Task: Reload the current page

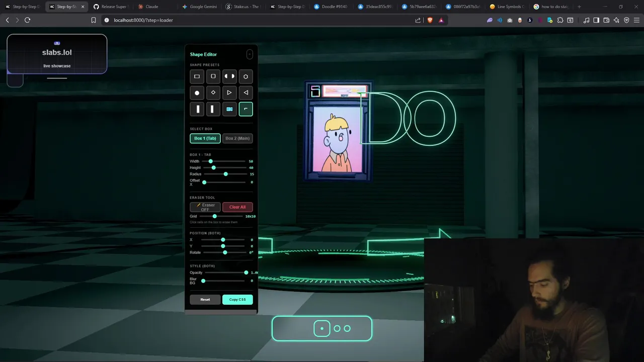Action: point(27,20)
